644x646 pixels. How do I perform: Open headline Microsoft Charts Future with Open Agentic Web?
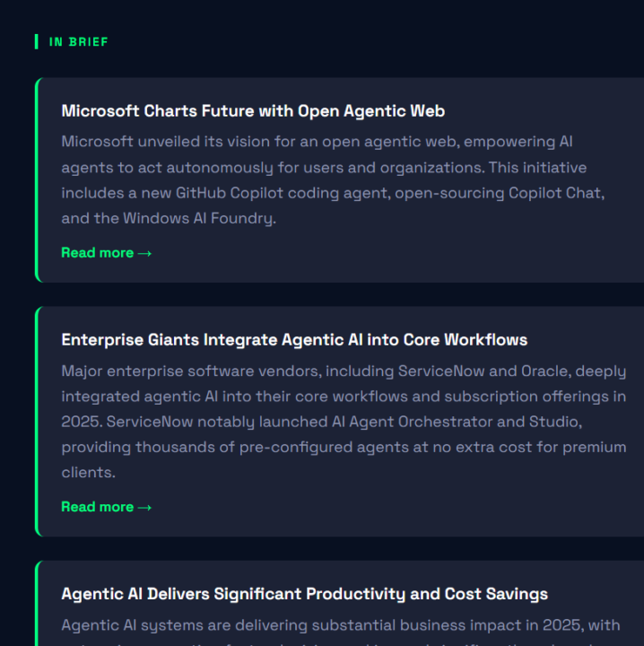(x=253, y=111)
